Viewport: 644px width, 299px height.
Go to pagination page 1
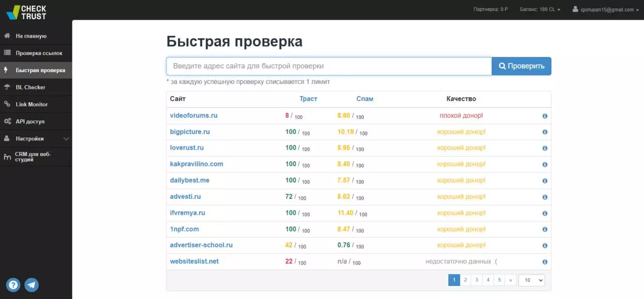454,280
